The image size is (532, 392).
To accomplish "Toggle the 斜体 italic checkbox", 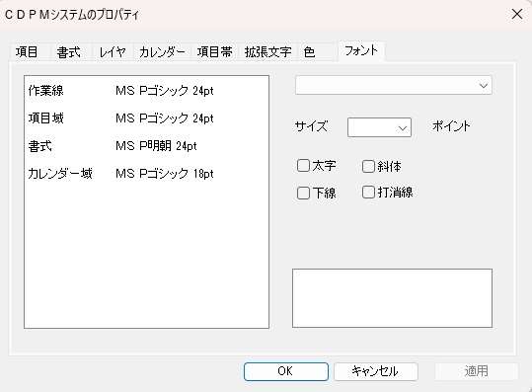I will pos(382,166).
